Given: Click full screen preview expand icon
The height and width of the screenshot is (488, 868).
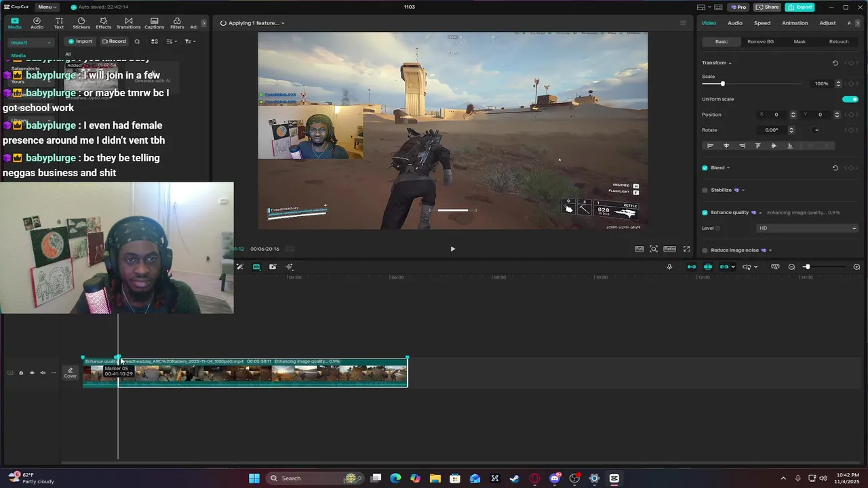Looking at the screenshot, I should pyautogui.click(x=686, y=249).
